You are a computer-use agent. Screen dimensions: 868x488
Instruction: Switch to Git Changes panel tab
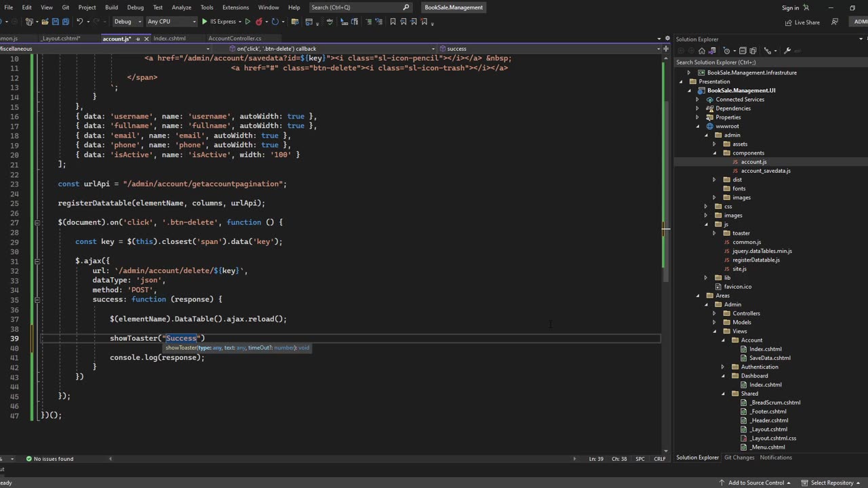click(x=739, y=457)
